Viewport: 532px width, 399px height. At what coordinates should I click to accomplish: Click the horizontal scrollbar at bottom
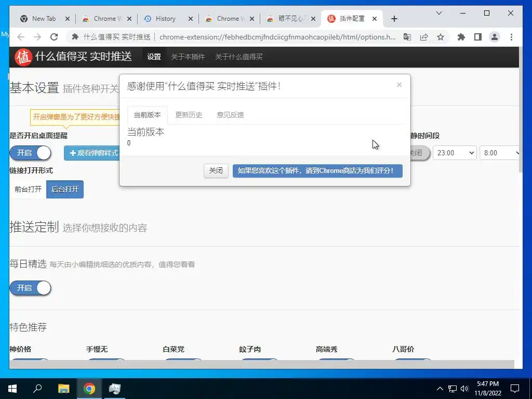262,364
